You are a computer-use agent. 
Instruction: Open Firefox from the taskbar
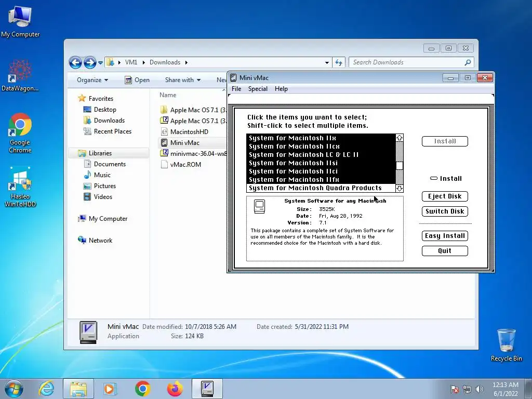click(175, 389)
